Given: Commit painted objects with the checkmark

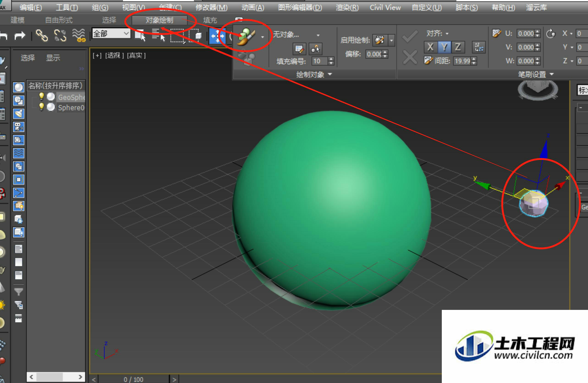Looking at the screenshot, I should pyautogui.click(x=410, y=37).
